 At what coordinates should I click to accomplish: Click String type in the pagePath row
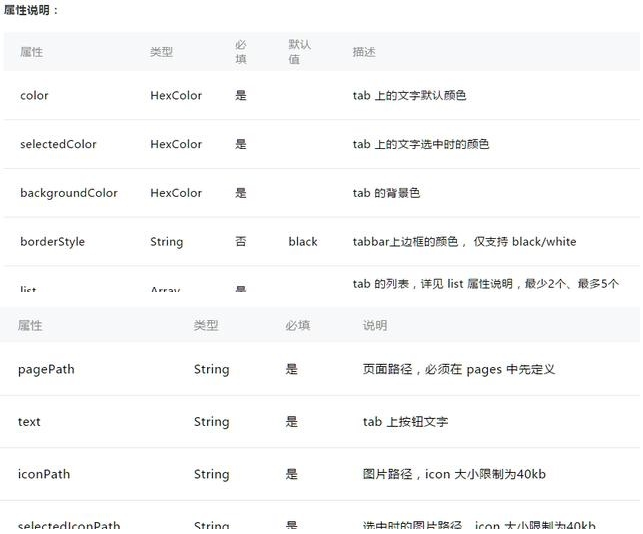(211, 369)
